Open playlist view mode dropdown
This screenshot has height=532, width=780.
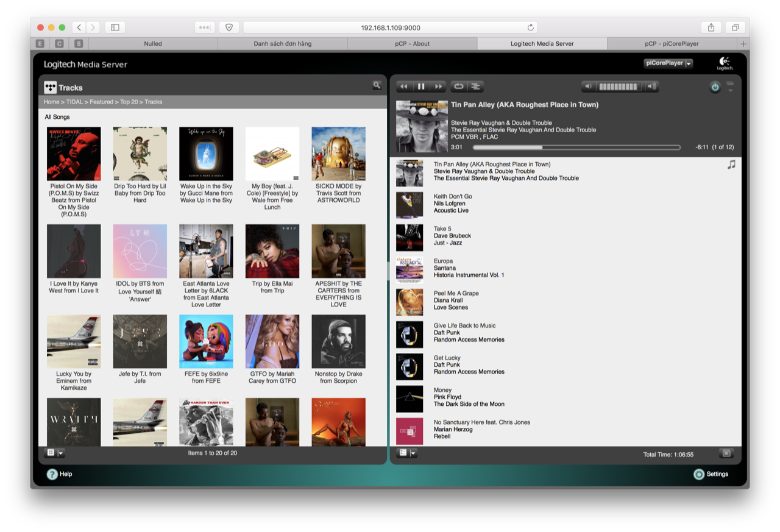406,453
